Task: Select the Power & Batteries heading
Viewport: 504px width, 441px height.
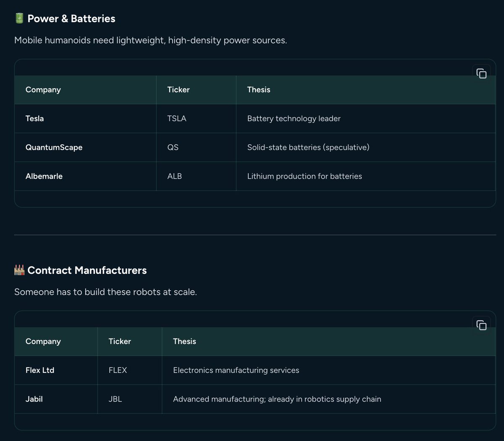Action: (71, 18)
